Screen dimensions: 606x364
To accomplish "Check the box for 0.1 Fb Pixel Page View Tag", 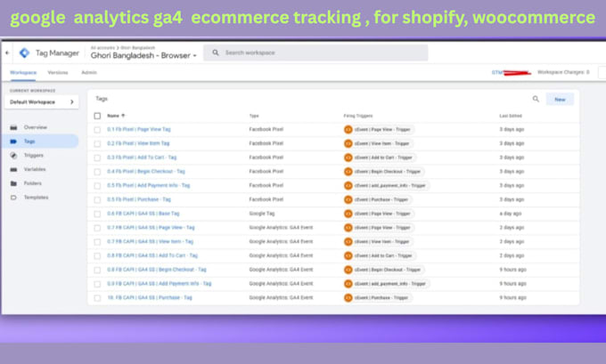I will pos(97,130).
